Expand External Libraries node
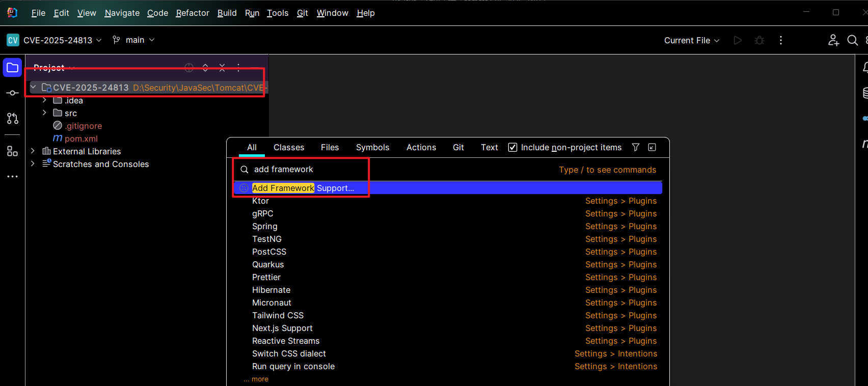This screenshot has height=386, width=868. [x=33, y=151]
